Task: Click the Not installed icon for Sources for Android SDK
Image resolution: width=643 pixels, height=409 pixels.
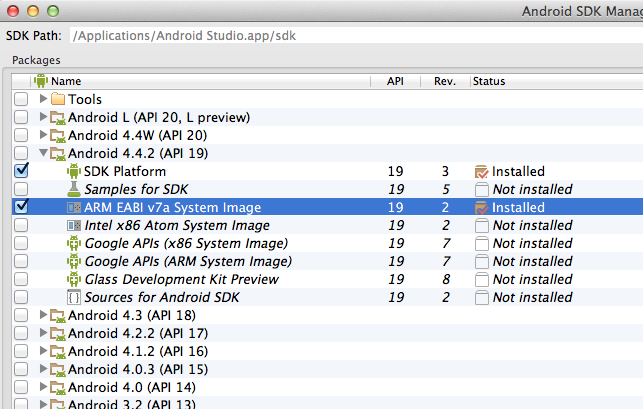Action: 482,298
